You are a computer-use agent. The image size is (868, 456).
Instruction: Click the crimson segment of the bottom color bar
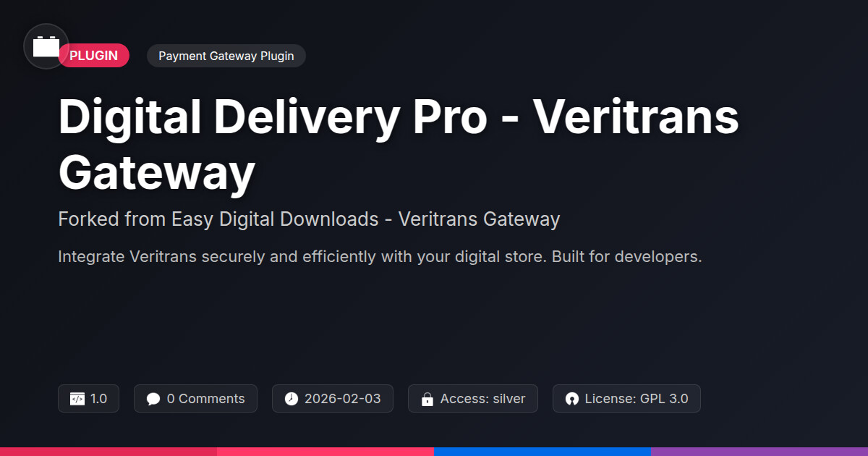coord(109,452)
